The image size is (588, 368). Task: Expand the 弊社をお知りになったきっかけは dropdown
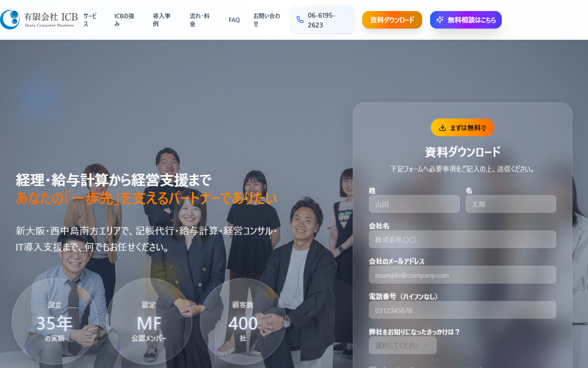pyautogui.click(x=402, y=345)
